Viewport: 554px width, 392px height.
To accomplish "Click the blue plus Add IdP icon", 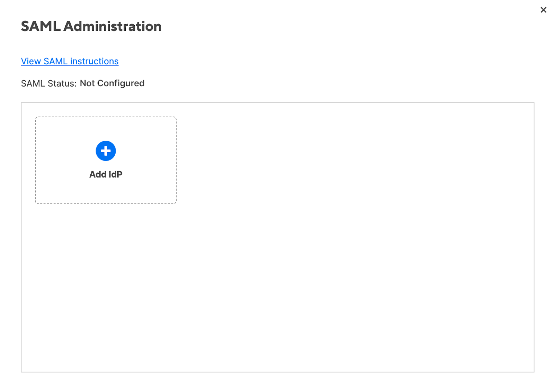I will click(x=106, y=151).
